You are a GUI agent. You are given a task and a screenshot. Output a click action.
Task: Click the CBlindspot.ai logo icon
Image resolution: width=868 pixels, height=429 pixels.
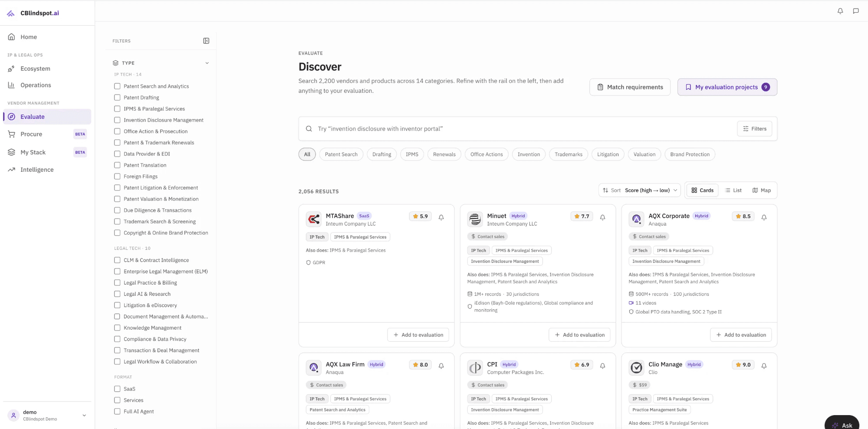click(x=11, y=13)
